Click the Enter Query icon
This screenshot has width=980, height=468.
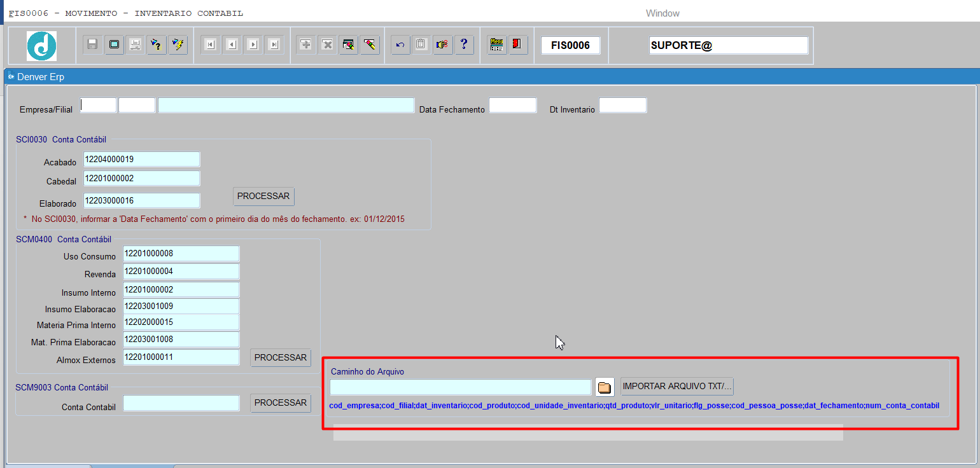157,45
